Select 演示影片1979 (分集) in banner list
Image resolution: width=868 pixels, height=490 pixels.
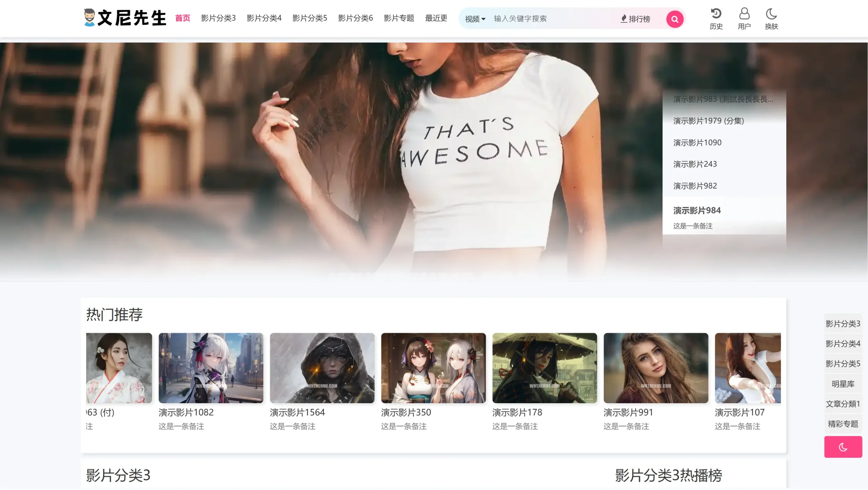pyautogui.click(x=708, y=121)
